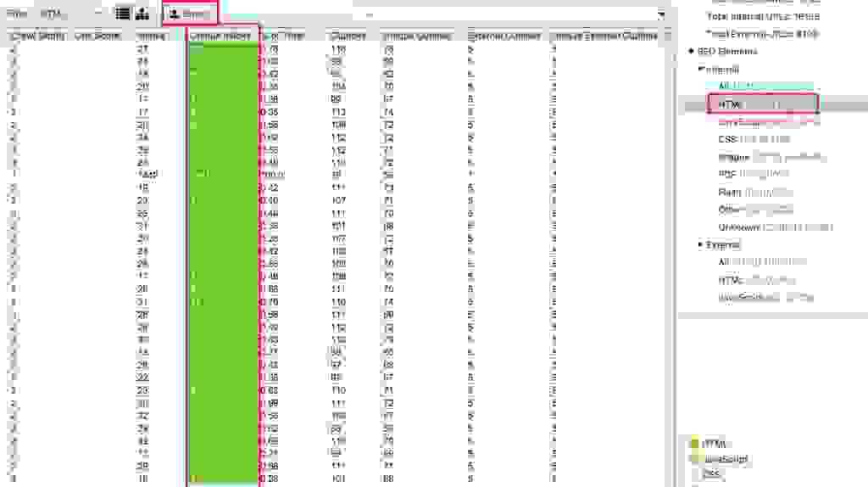Select HTML under the Internal section
Viewport: 868px width, 487px height.
pos(762,104)
